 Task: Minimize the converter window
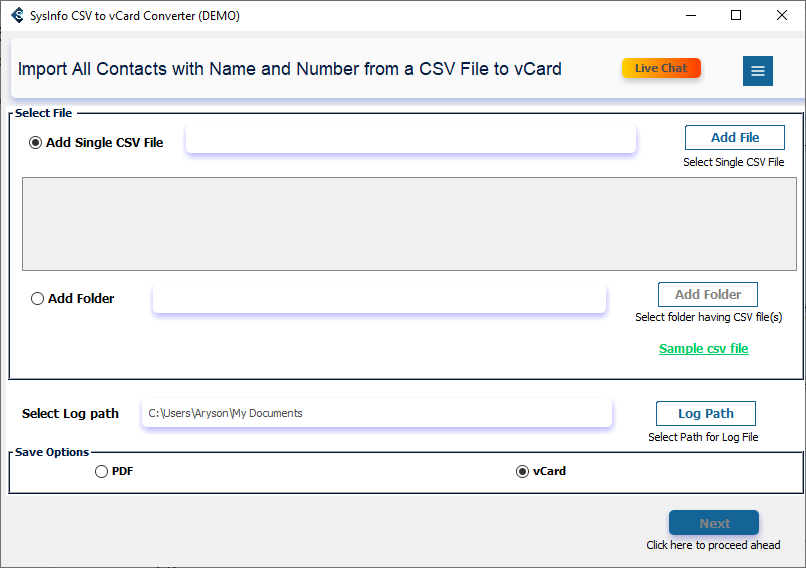689,15
